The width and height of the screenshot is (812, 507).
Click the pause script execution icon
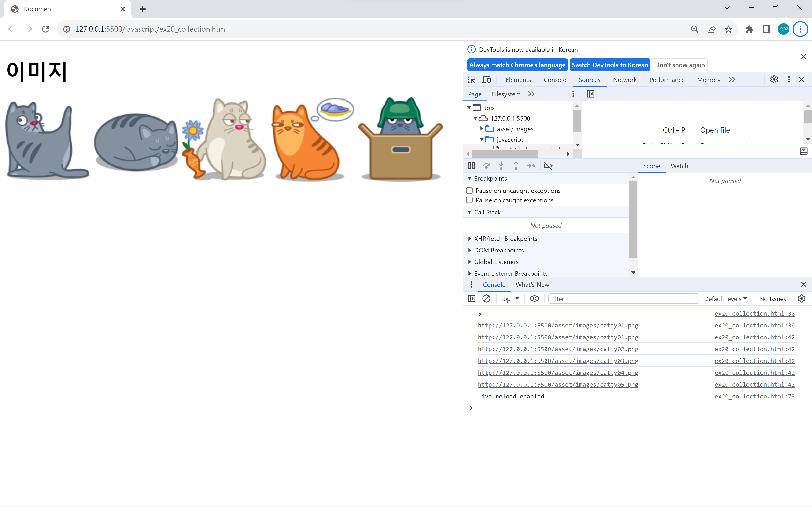click(x=471, y=166)
